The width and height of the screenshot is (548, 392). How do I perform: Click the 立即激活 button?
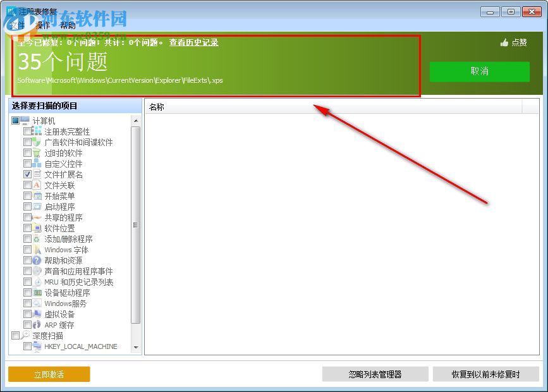pyautogui.click(x=49, y=374)
